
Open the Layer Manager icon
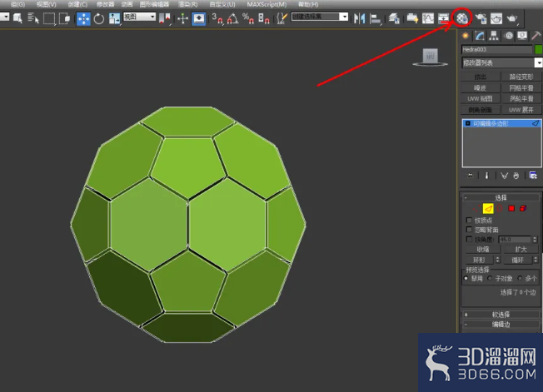click(x=394, y=18)
